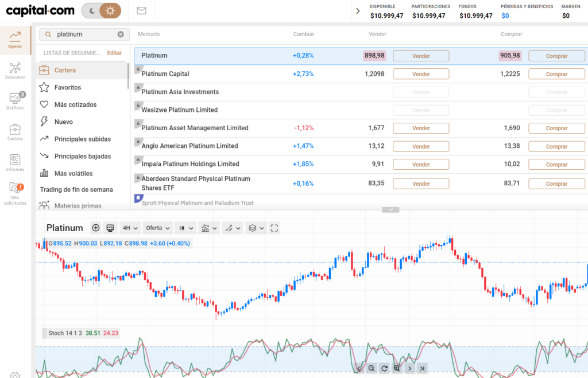
Task: Click Comprar for Anglo American Platinum Limited
Action: click(556, 146)
